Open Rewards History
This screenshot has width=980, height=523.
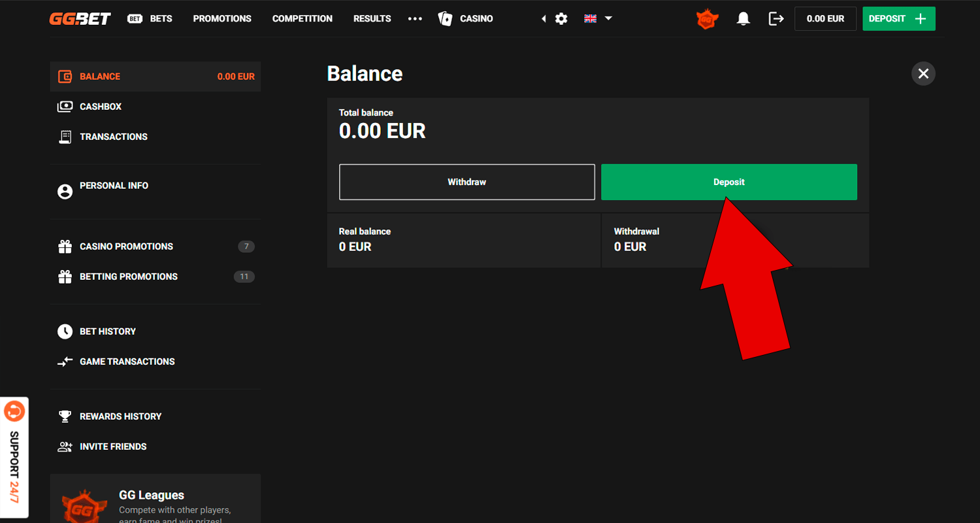point(155,416)
